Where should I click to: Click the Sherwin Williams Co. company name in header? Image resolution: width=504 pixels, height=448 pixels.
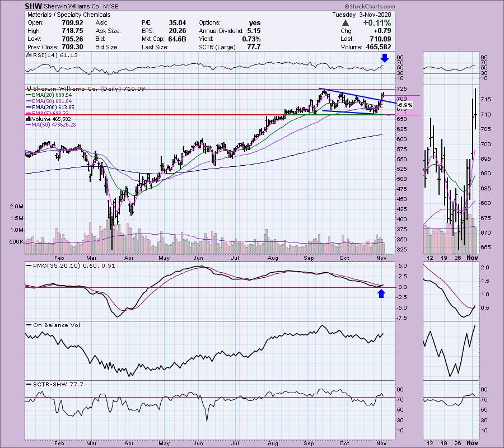[73, 6]
